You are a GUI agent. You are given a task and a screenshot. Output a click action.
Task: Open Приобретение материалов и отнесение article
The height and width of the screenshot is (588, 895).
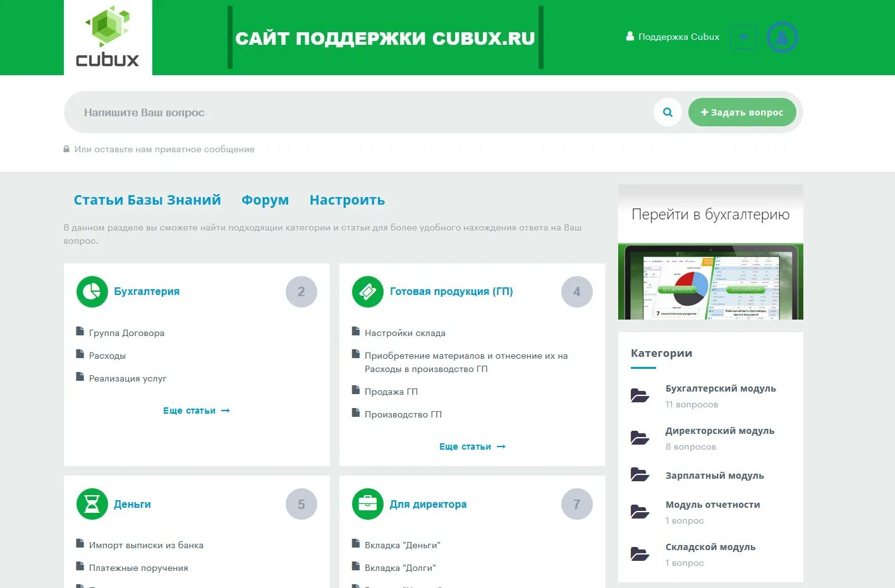pos(466,363)
